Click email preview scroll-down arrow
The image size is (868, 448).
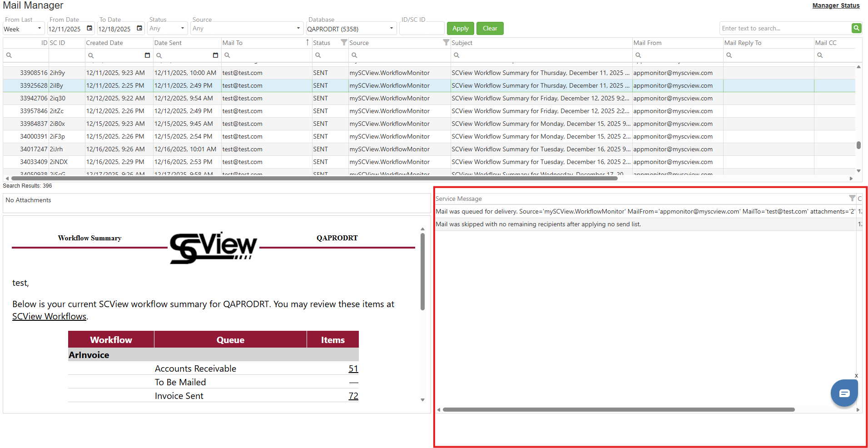click(422, 400)
